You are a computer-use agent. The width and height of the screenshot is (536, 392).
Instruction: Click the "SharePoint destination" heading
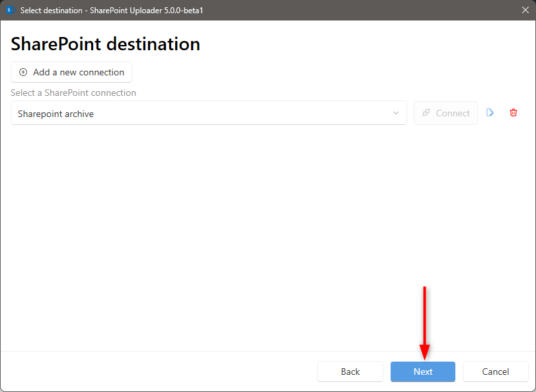[x=106, y=44]
